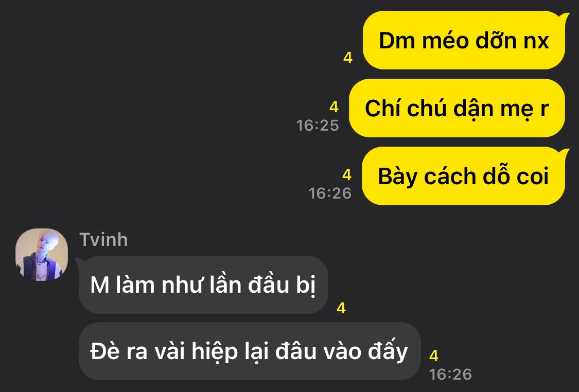The width and height of the screenshot is (579, 392).
Task: Open Tvinh's profile picture avatar
Action: [x=42, y=255]
